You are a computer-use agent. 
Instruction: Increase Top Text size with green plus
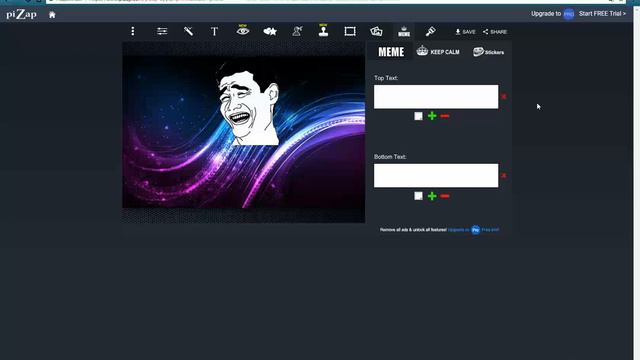(432, 116)
